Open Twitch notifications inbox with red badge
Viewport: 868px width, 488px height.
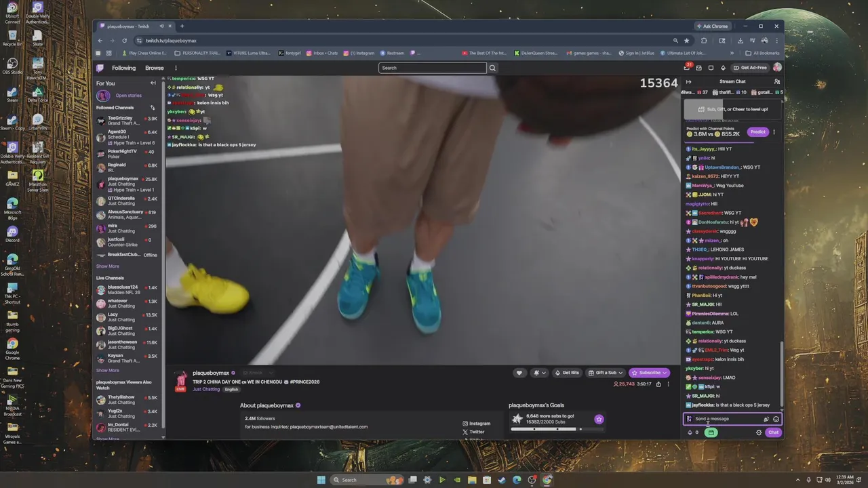(687, 68)
